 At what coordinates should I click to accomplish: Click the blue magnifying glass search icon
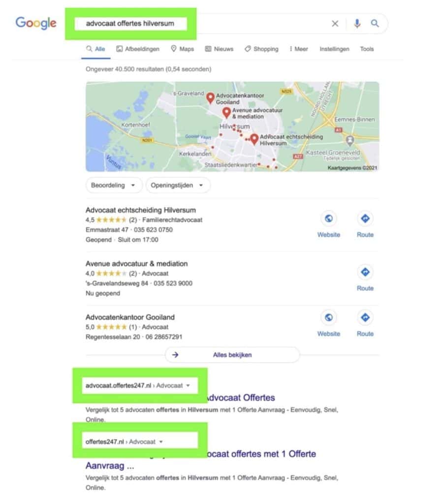coord(375,23)
